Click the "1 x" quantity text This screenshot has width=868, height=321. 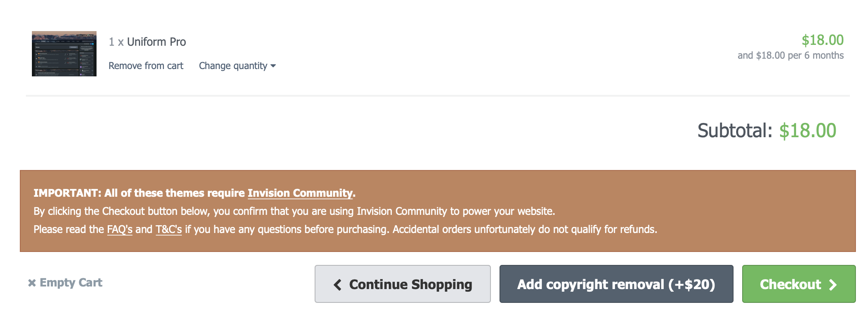(116, 42)
